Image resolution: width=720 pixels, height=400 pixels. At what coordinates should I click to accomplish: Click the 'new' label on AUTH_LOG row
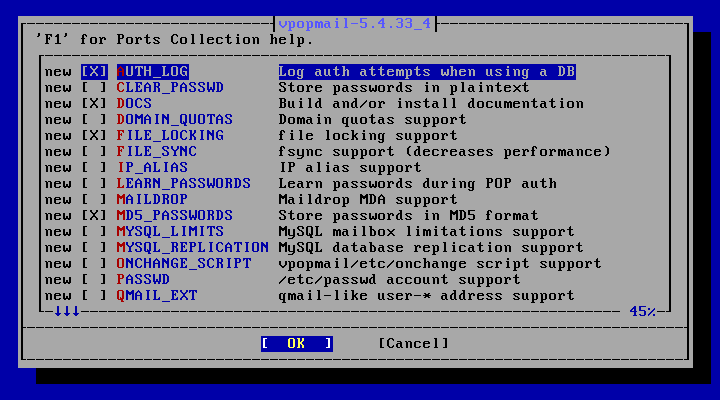[x=58, y=72]
